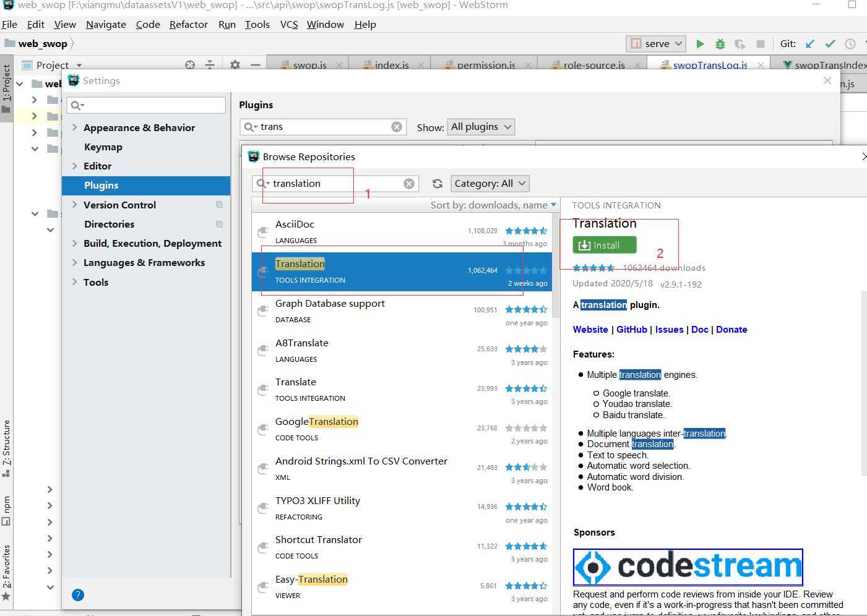Commit changes with the Git checkmark icon
The height and width of the screenshot is (616, 867).
(x=830, y=44)
